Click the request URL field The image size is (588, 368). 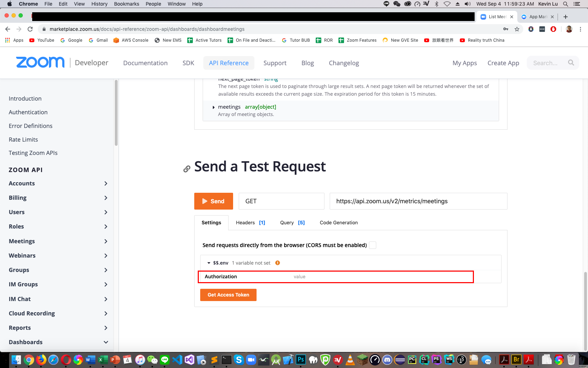click(x=418, y=201)
